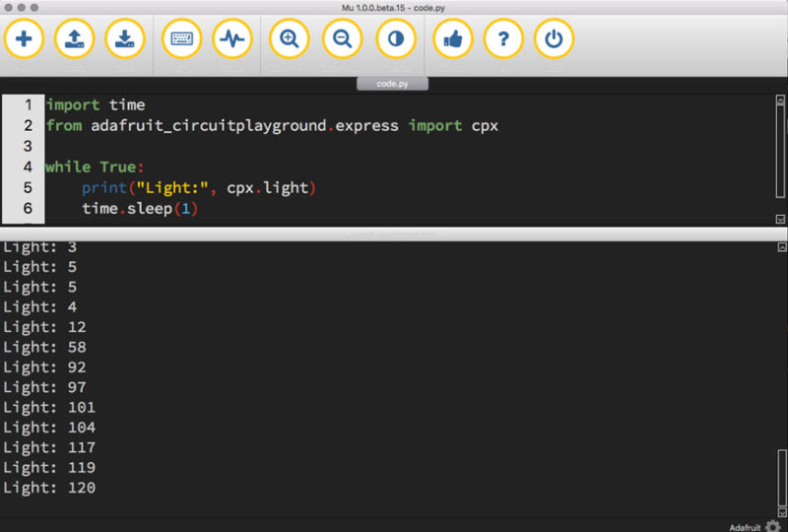Screen dimensions: 788x532
Task: Select the code.py tab
Action: [x=393, y=85]
